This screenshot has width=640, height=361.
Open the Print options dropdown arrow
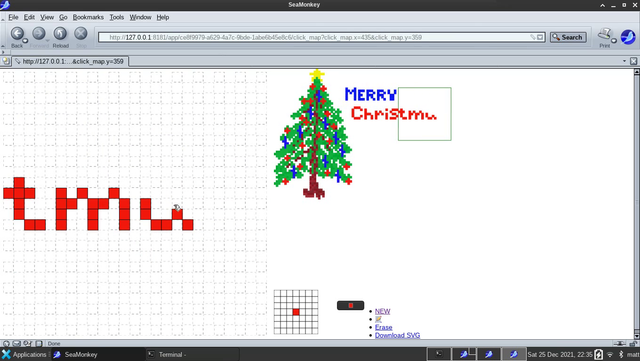(613, 40)
